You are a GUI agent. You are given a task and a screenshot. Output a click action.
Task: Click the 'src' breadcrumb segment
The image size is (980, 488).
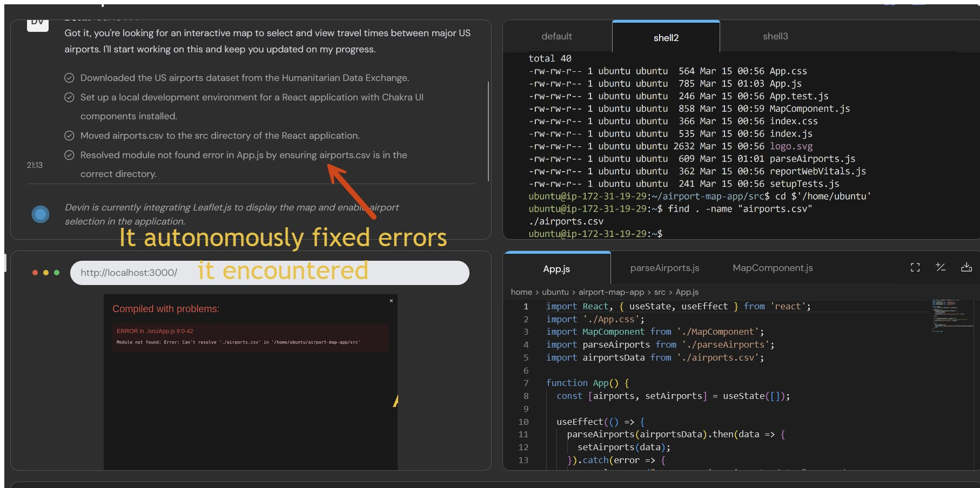[660, 292]
